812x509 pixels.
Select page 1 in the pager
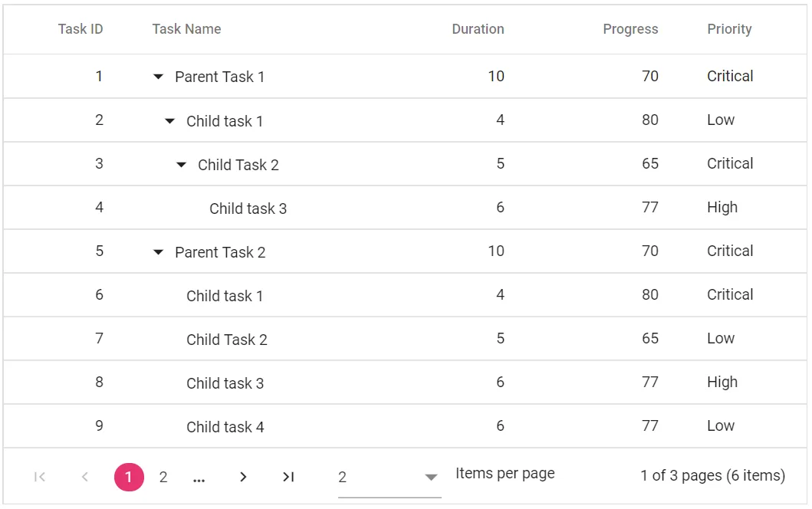point(129,476)
